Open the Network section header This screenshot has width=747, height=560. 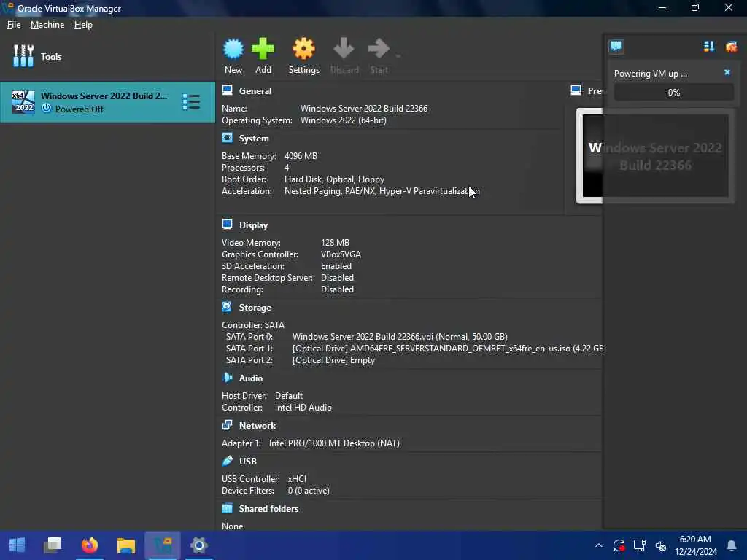click(x=258, y=426)
